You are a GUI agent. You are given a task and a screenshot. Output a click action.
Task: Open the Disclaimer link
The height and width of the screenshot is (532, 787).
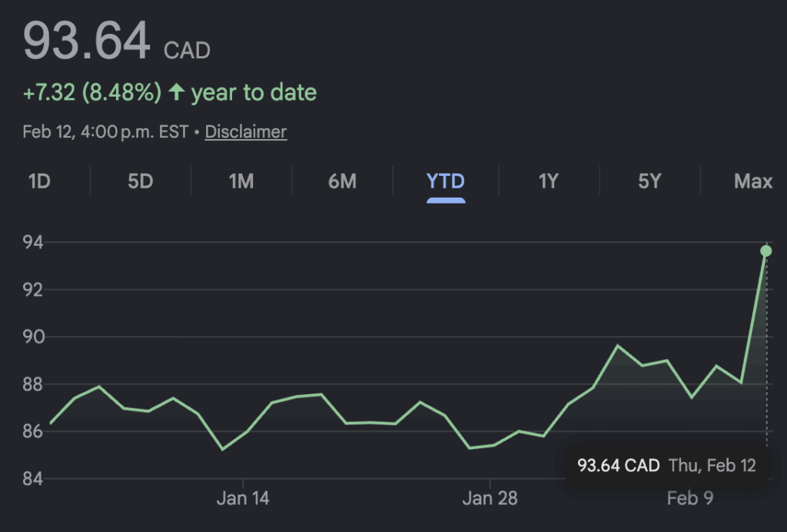pos(246,132)
